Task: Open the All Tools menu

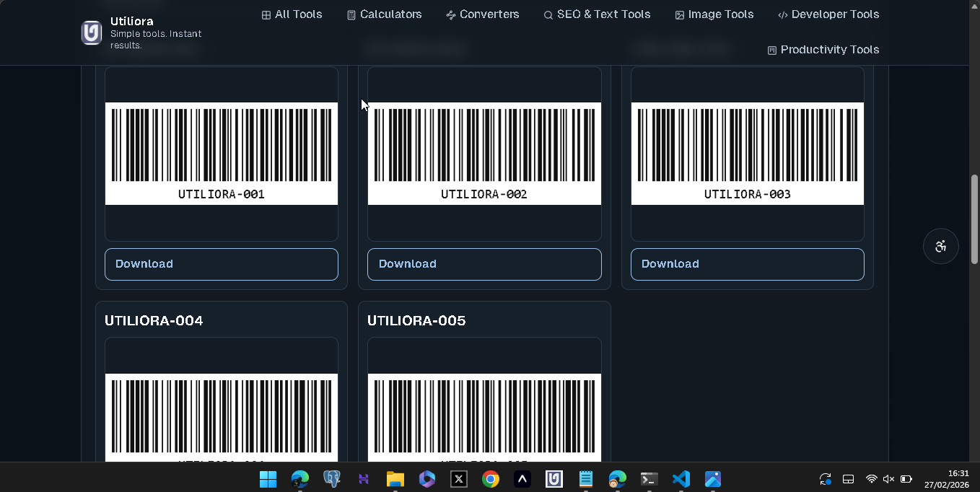Action: pos(292,14)
